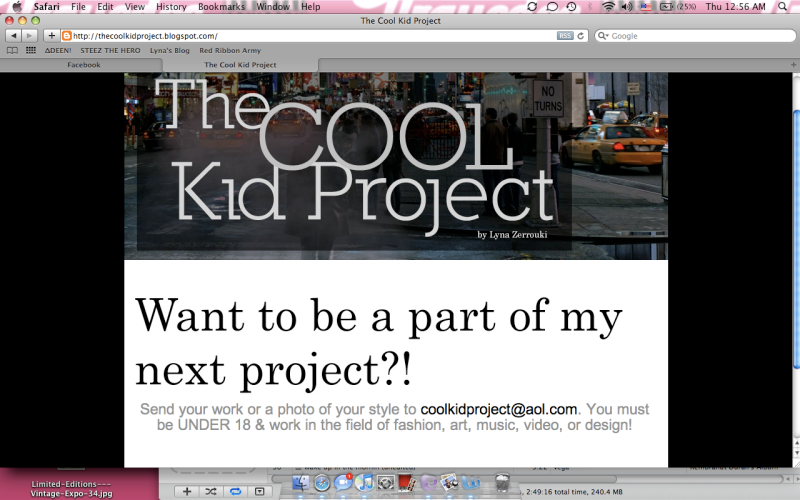Open the Help menu

click(311, 7)
